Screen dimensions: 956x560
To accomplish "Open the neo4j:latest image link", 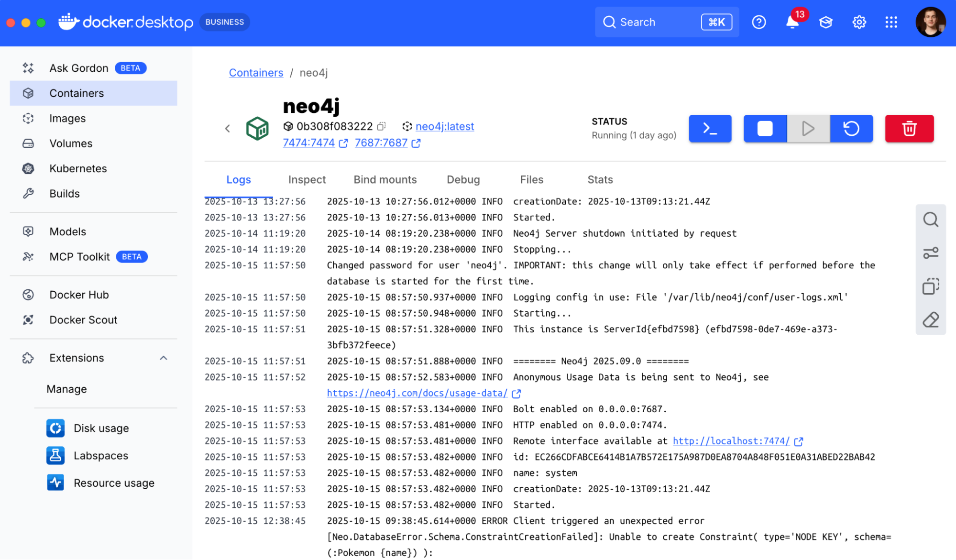I will click(444, 126).
